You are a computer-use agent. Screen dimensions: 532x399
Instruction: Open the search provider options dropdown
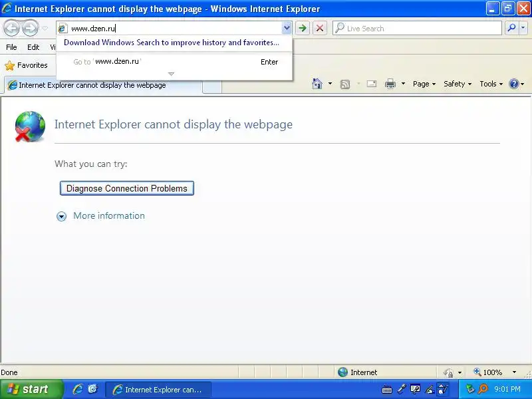[523, 28]
